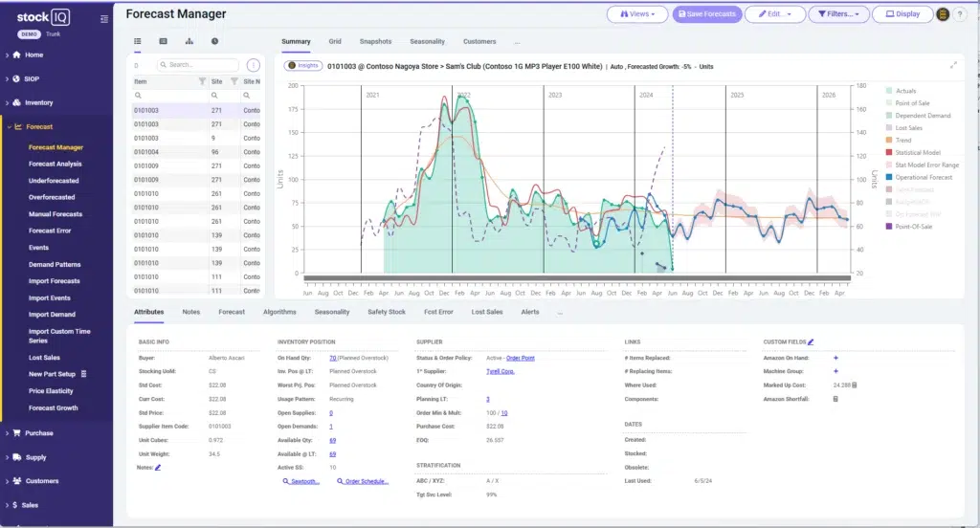980x528 pixels.
Task: Click the chart's horizontal range scrollbar
Action: 577,278
